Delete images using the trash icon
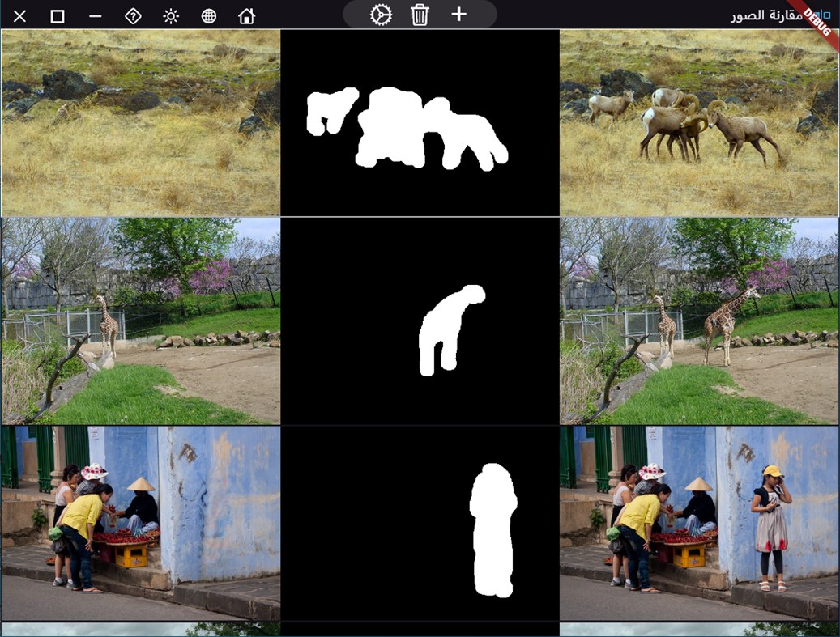Viewport: 840px width, 637px height. tap(420, 15)
